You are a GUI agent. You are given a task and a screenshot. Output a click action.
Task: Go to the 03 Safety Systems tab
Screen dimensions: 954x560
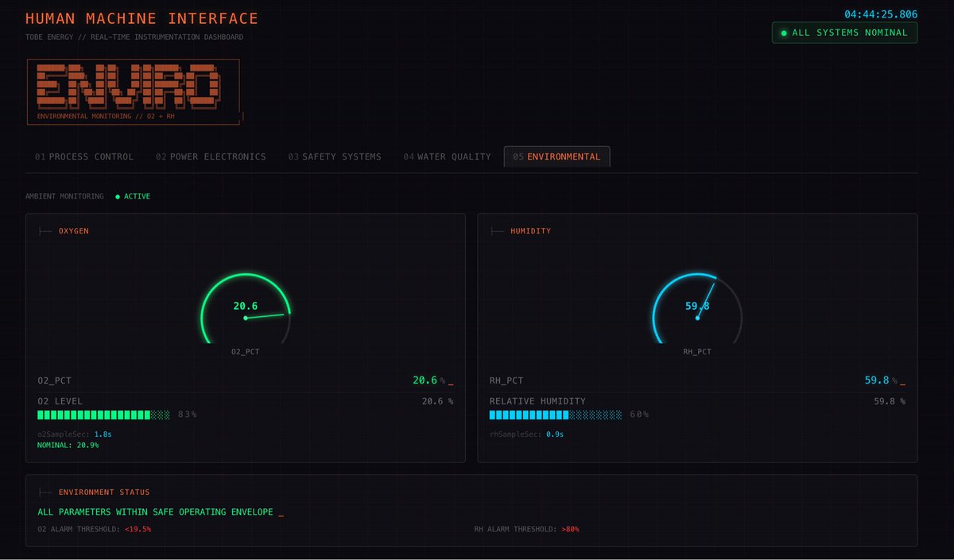pos(335,156)
